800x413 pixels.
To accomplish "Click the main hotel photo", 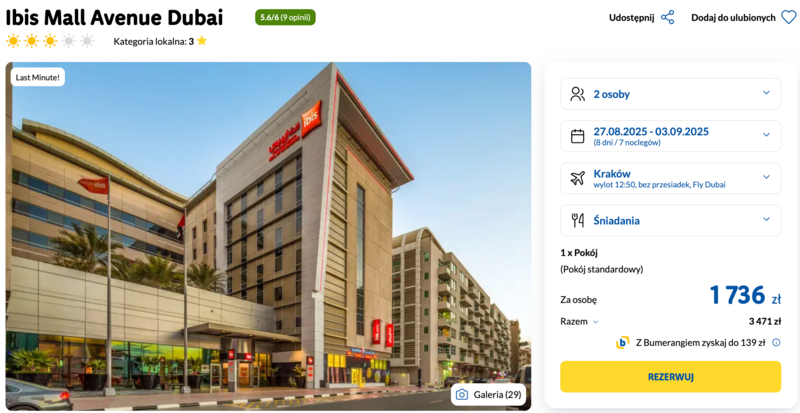I will click(x=268, y=236).
